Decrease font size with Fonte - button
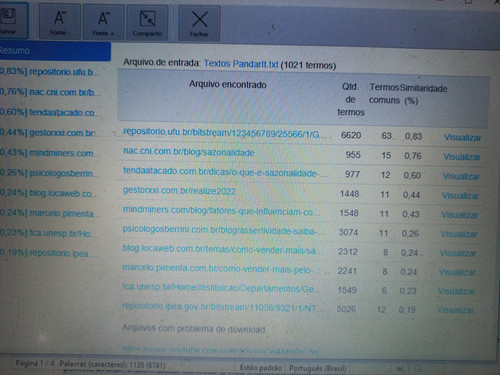Viewport: 500px width, 375px height. tap(60, 22)
